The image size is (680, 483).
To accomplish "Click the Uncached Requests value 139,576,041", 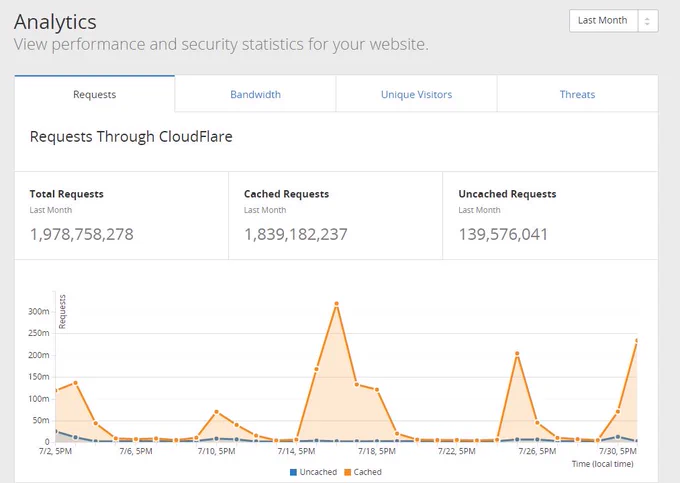I will click(503, 234).
